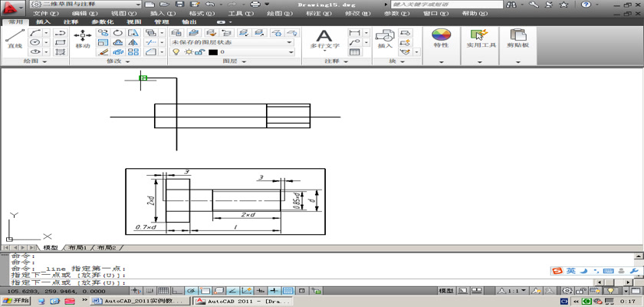The image size is (644, 307).
Task: Click the Workspace Switching gear in status bar
Action: (x=567, y=291)
